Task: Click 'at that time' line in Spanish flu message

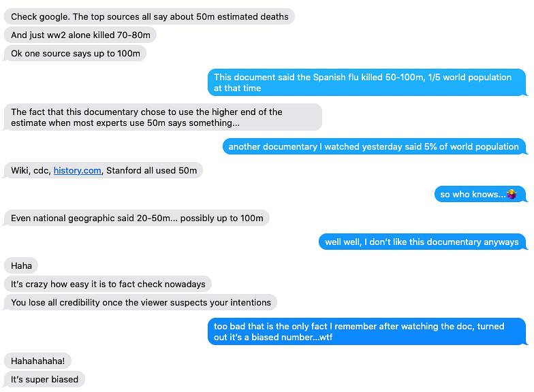Action: [237, 88]
